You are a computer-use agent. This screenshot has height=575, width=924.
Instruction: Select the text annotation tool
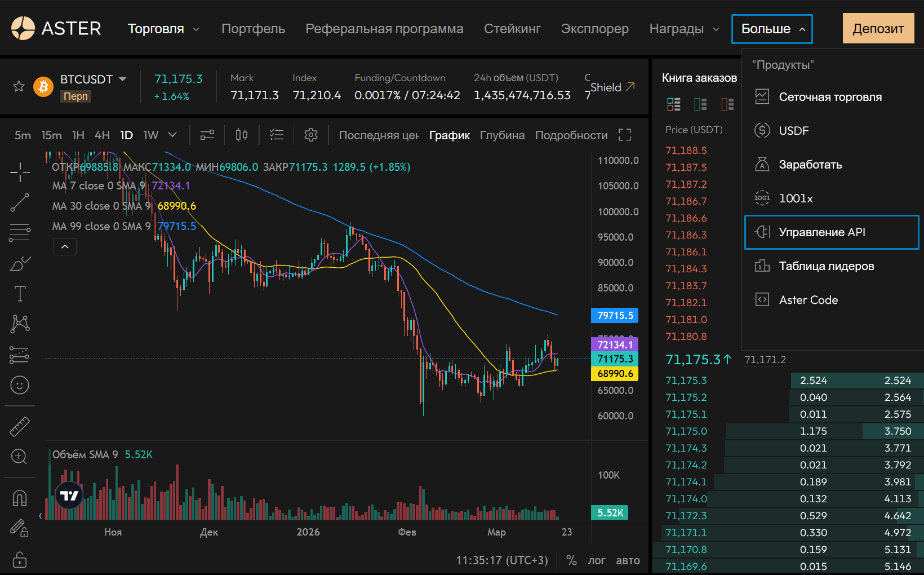pyautogui.click(x=20, y=294)
